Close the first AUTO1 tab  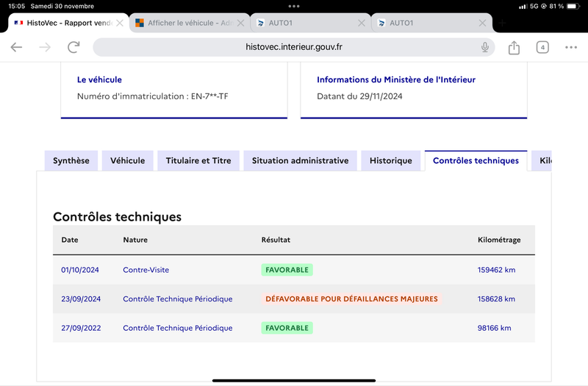click(x=362, y=23)
